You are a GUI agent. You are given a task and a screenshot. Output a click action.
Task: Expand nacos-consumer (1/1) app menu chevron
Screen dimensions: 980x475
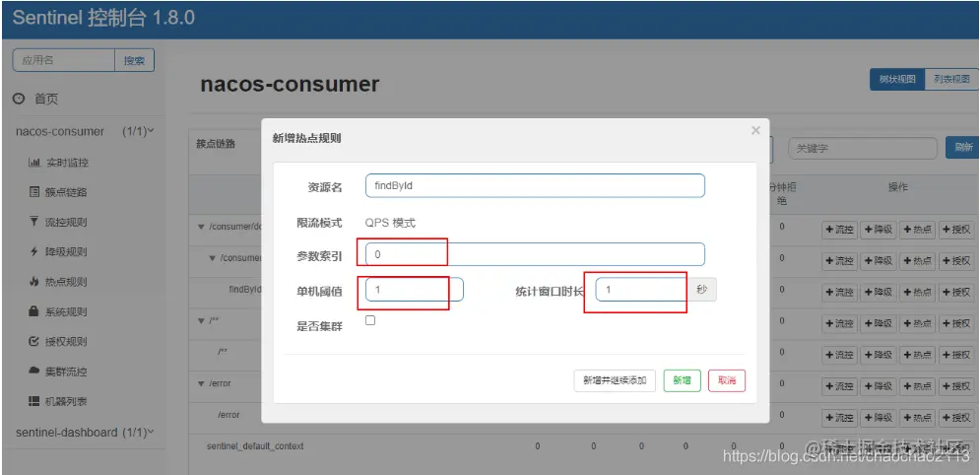pyautogui.click(x=150, y=131)
